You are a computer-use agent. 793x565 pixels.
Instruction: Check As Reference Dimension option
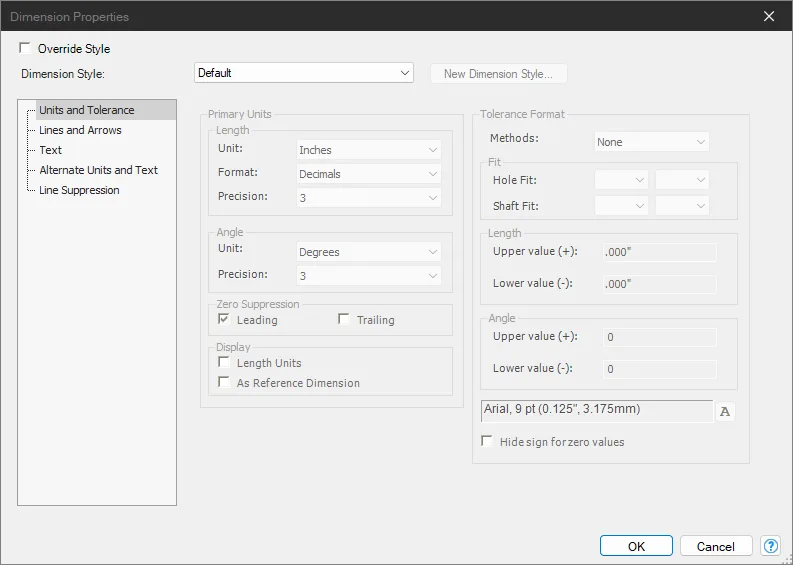(224, 382)
